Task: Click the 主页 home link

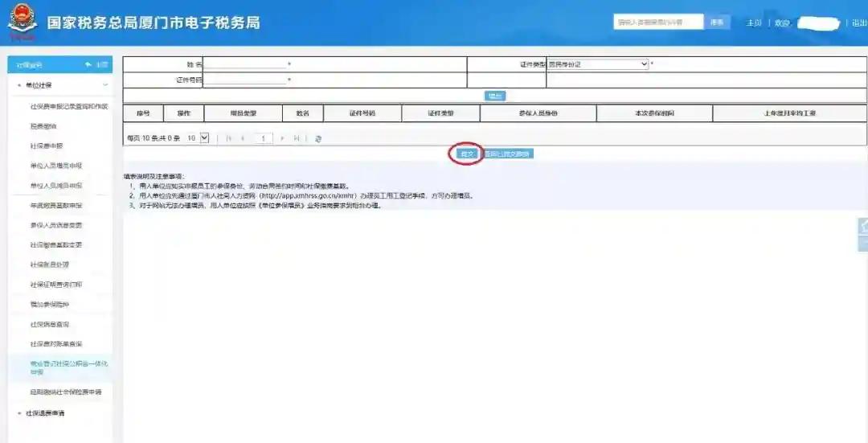Action: [753, 23]
